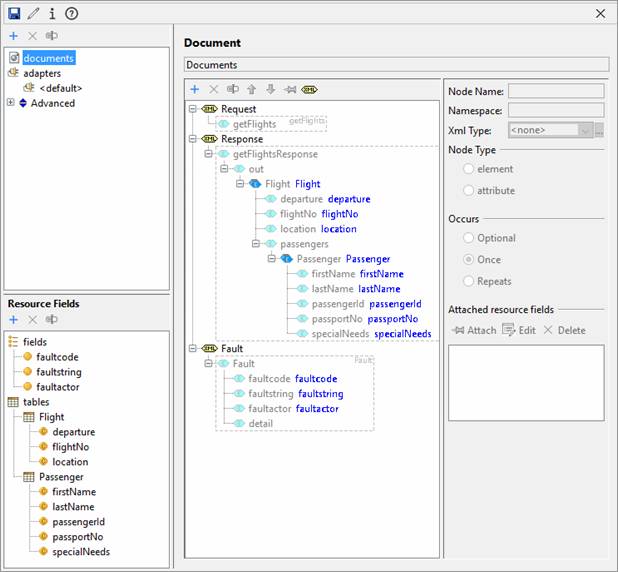Screen dimensions: 618x572
Task: Select the element node type radio
Action: [x=469, y=170]
